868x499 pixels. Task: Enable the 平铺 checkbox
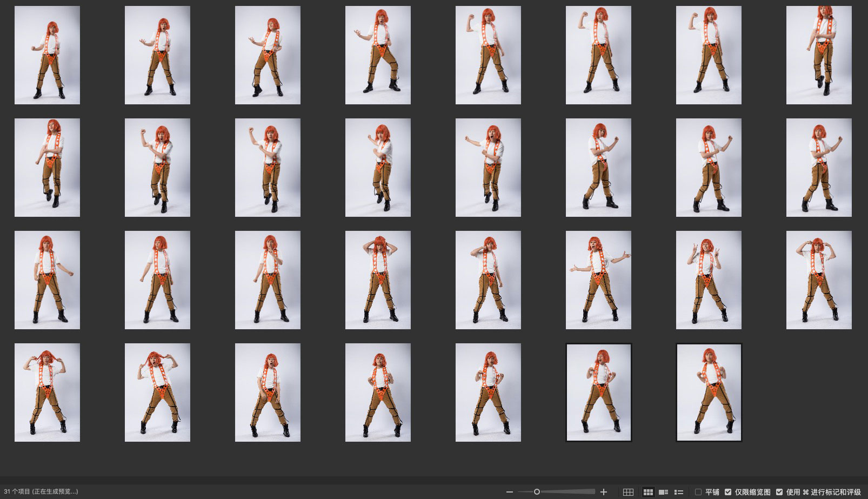pos(698,492)
